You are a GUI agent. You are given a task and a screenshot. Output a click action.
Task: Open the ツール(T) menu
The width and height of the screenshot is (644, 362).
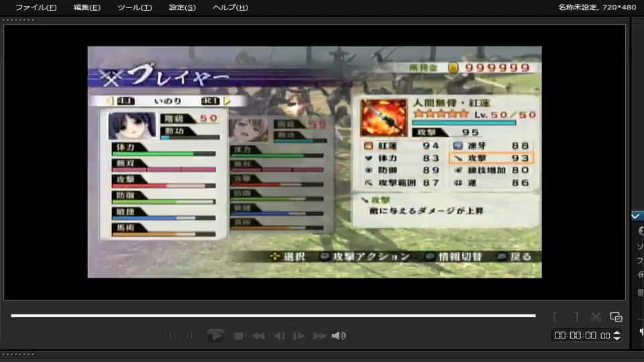(134, 7)
